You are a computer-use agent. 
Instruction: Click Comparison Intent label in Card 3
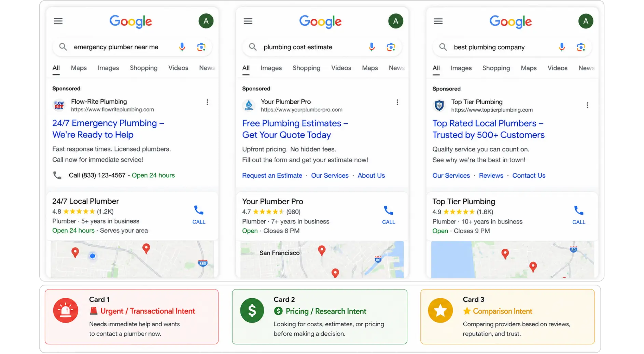[502, 311]
